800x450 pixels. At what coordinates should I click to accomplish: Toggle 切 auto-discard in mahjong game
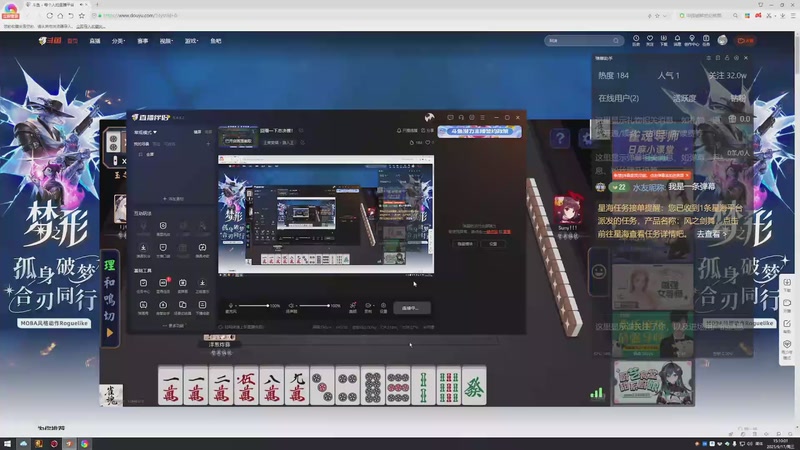tap(110, 316)
